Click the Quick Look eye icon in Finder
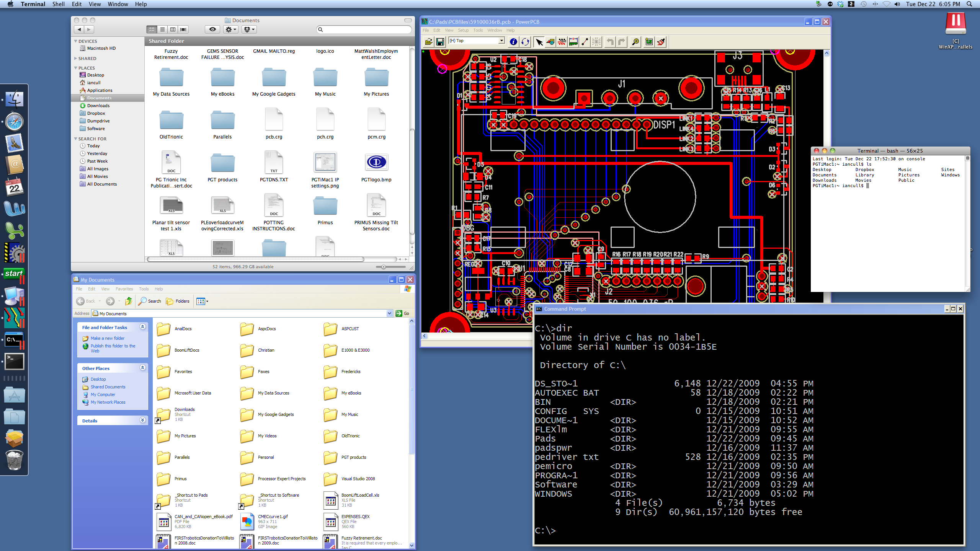Screen dimensions: 980x551 pos(212,29)
